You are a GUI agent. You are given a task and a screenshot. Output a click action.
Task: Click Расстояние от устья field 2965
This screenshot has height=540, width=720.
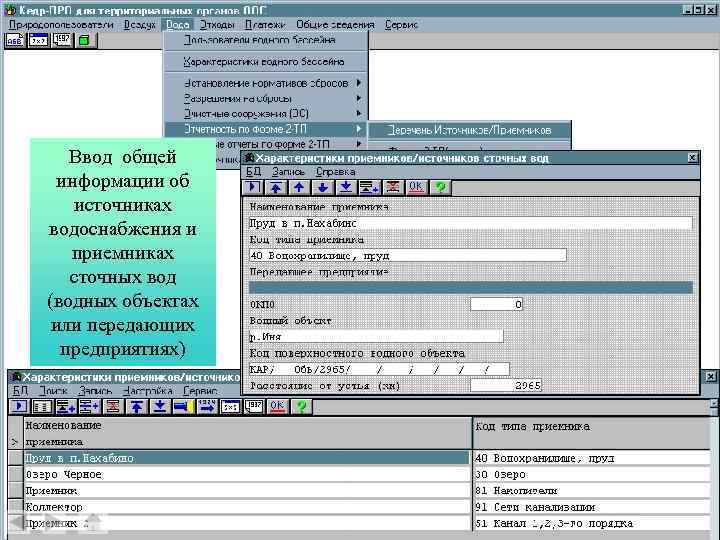506,386
